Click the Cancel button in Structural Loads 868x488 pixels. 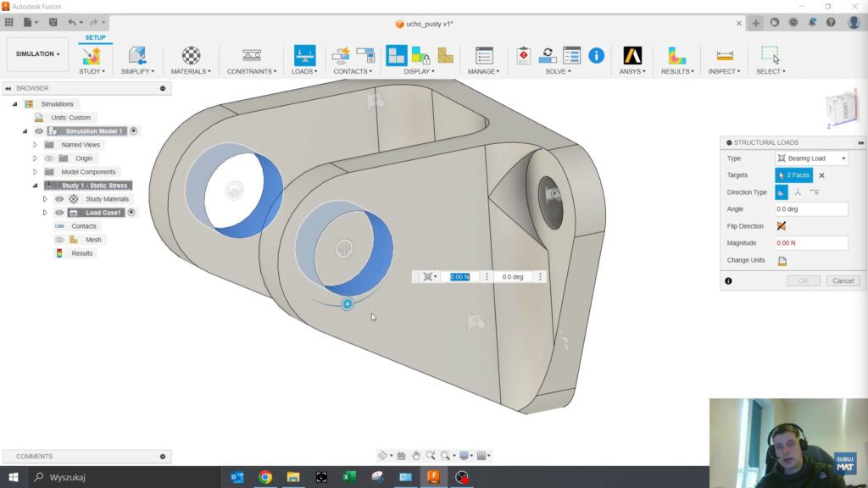tap(843, 280)
